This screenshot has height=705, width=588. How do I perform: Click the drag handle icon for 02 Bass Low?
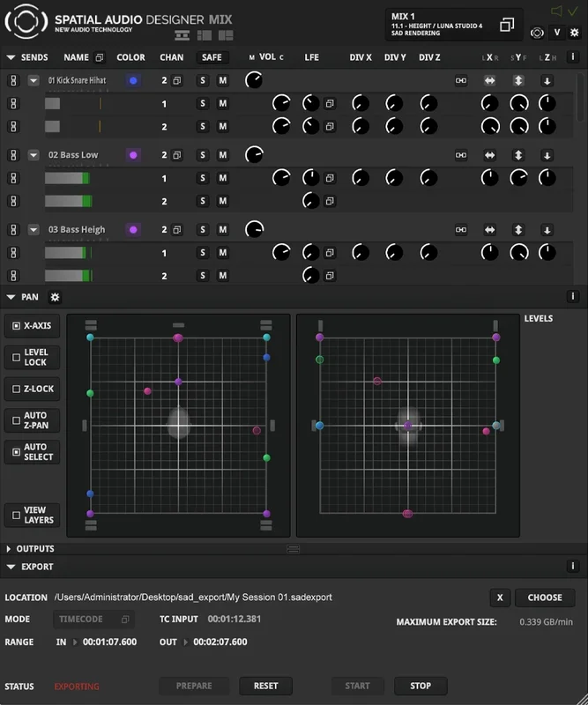(13, 155)
